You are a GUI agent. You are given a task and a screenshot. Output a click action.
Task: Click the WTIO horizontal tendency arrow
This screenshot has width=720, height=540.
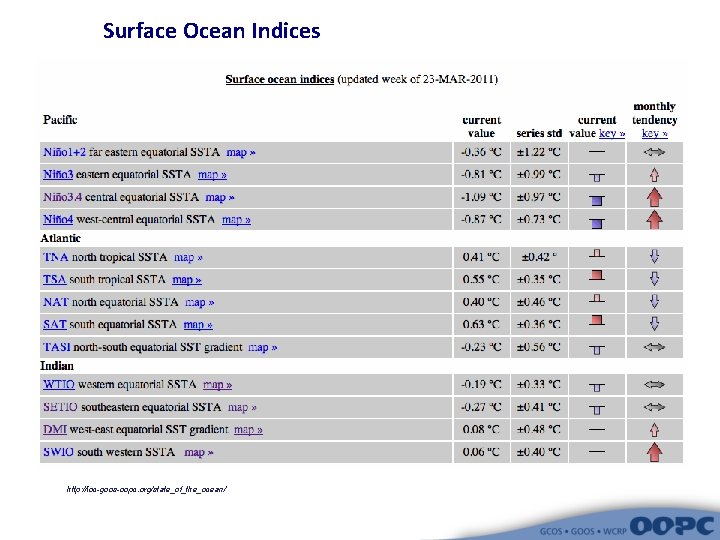coord(654,384)
